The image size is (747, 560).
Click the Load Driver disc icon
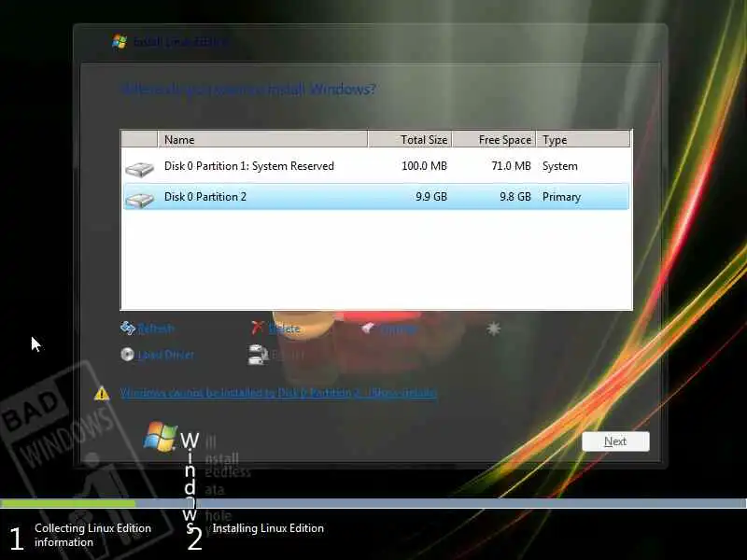click(127, 355)
